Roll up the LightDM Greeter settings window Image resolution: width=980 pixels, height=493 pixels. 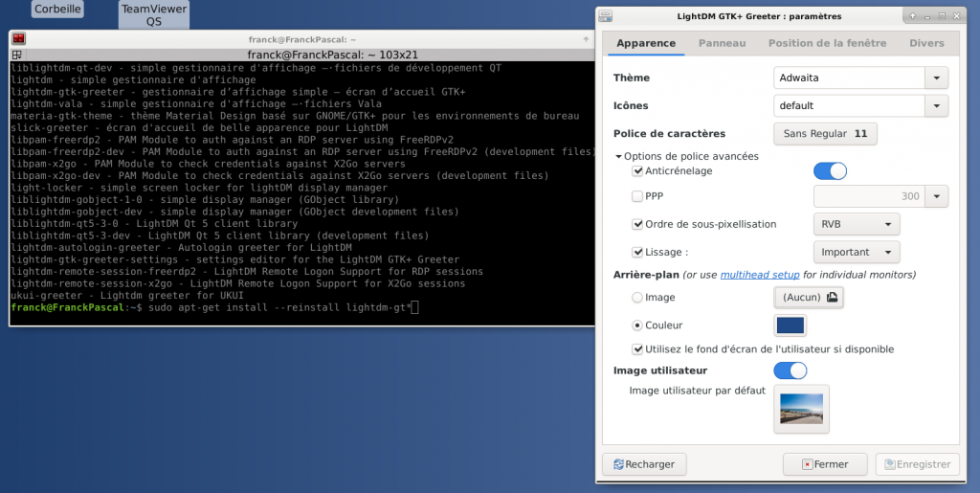914,15
